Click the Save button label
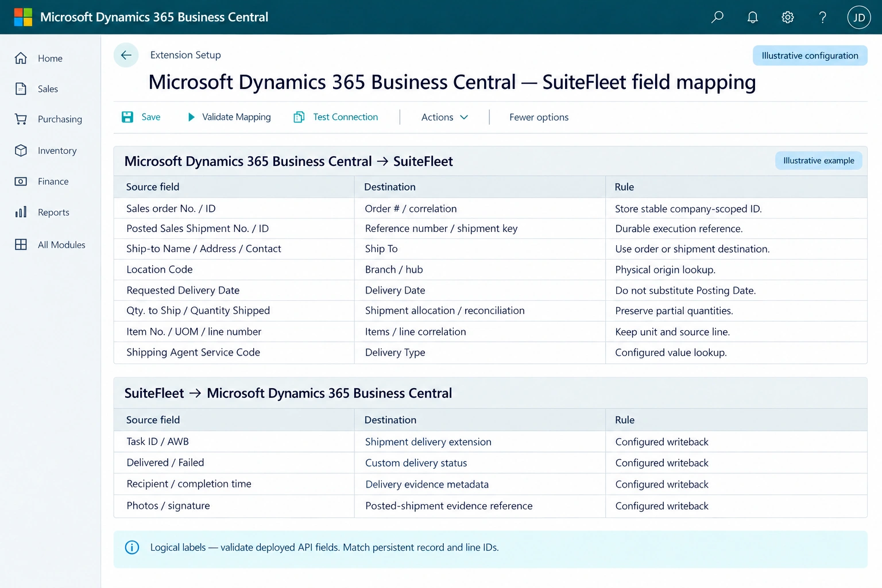Screen dimensions: 882x588 151,117
